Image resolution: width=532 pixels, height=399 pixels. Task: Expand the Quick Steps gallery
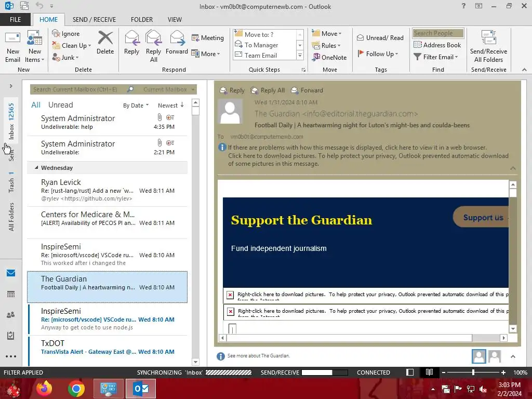300,55
